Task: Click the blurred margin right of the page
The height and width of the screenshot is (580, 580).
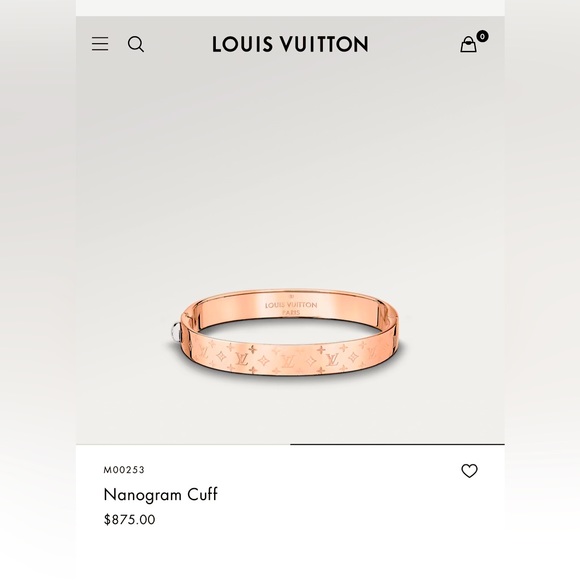Action: (542, 290)
